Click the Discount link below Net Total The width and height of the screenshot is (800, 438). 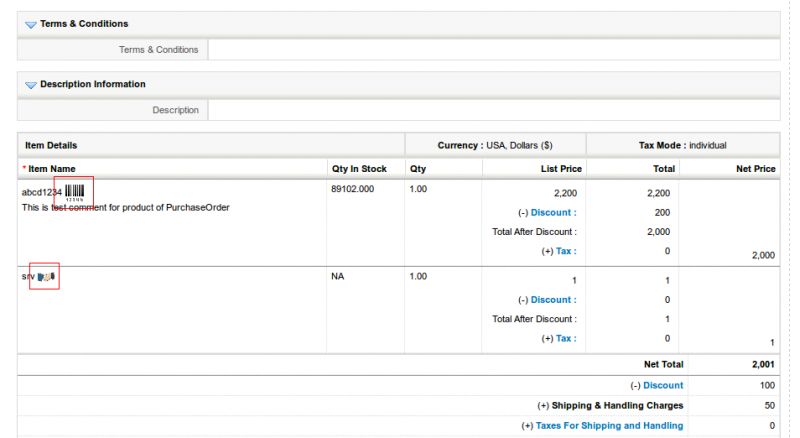coord(663,385)
